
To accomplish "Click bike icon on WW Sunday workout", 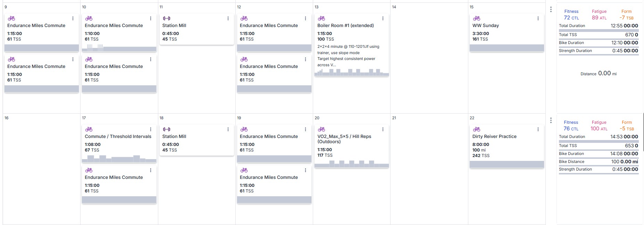I will [x=477, y=18].
